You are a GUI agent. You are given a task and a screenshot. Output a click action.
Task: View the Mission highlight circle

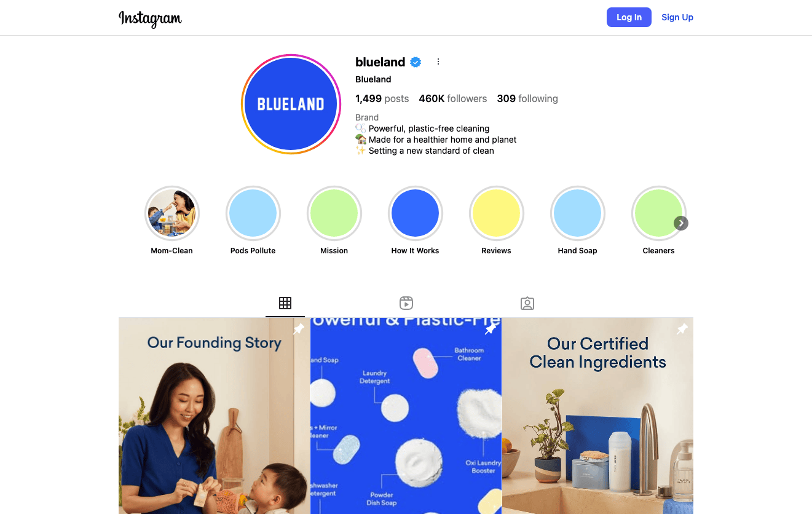334,213
